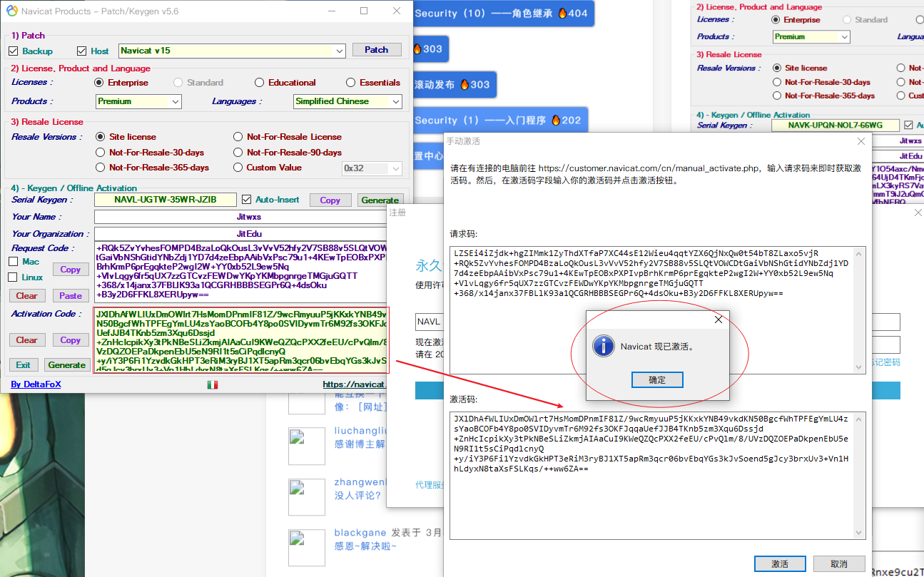Click the Serial Keygen field NAVL-UGTW-35WR-JZIB
Screen dimensions: 924x577
click(x=166, y=200)
